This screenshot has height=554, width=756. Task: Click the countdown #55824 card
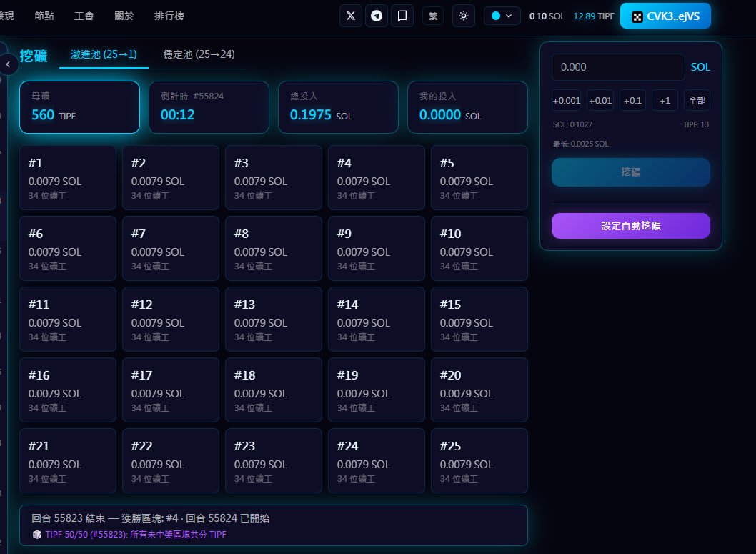[x=209, y=107]
